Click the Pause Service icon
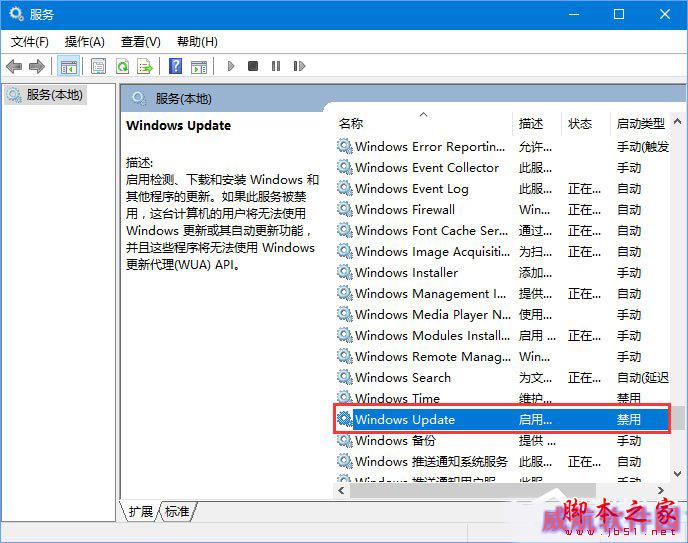Screen dimensions: 688x543 [276, 66]
